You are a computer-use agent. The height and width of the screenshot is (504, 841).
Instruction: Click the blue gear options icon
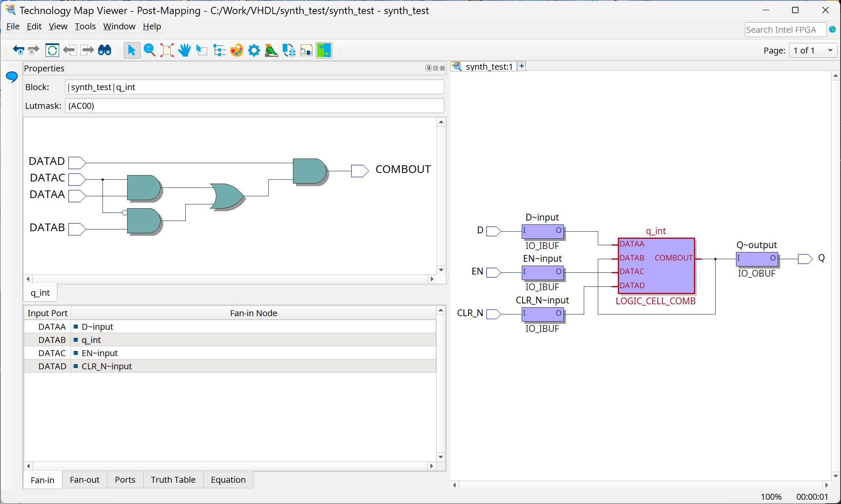pos(254,50)
